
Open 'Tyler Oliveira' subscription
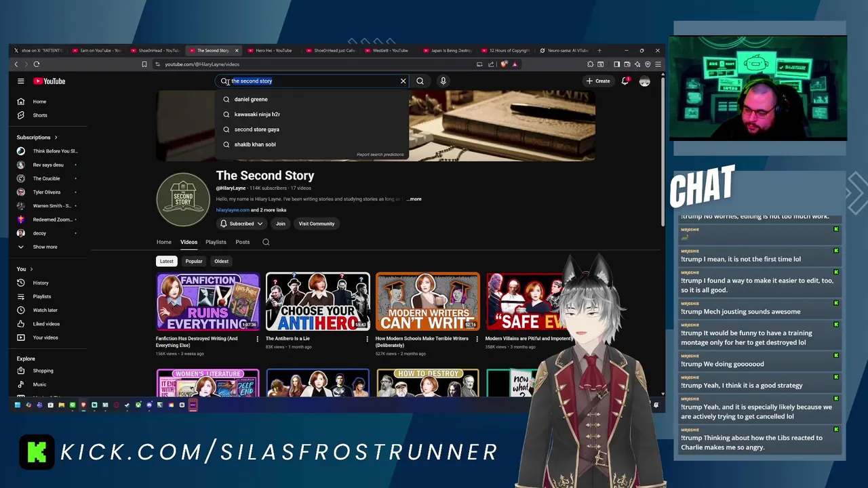pos(47,192)
